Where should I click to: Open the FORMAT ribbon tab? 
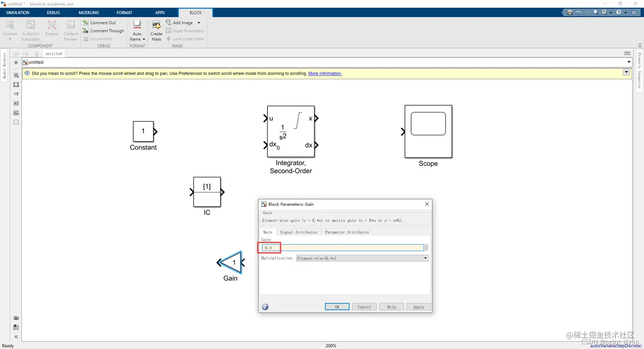(124, 13)
